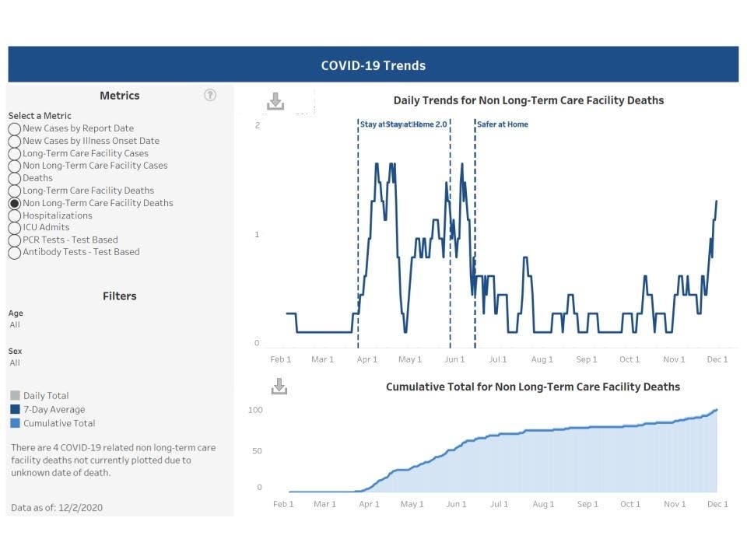Choose the PCR Tests - Test Based metric
This screenshot has height=560, width=747.
14,240
